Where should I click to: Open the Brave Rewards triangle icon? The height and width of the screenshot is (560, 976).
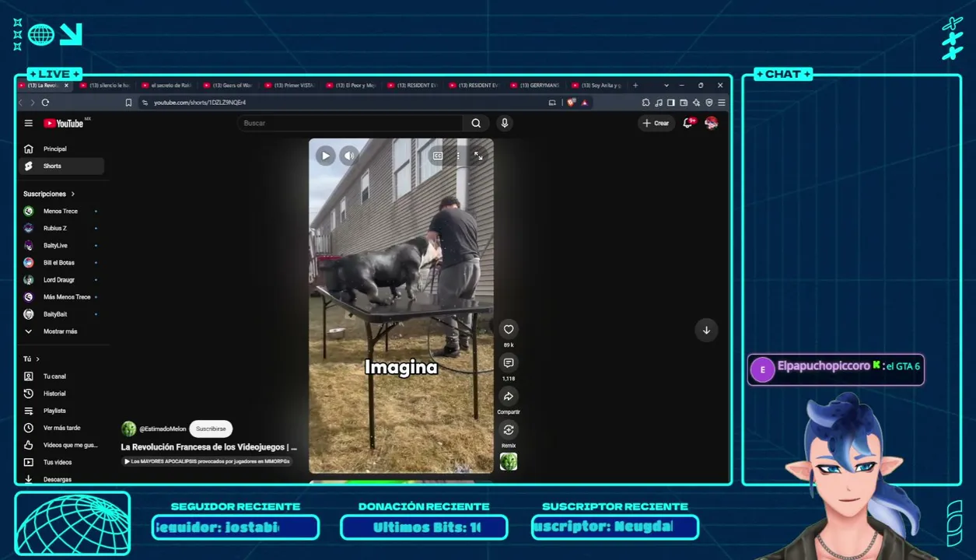click(584, 103)
